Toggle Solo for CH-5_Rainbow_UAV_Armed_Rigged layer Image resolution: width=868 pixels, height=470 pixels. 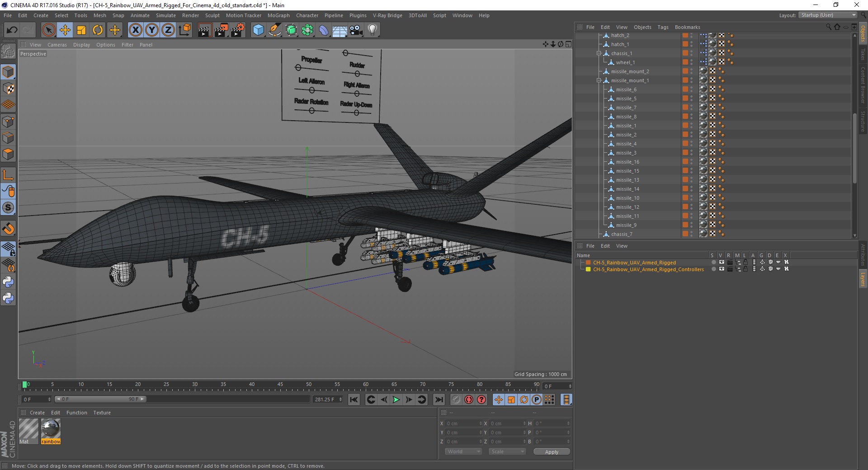tap(713, 263)
